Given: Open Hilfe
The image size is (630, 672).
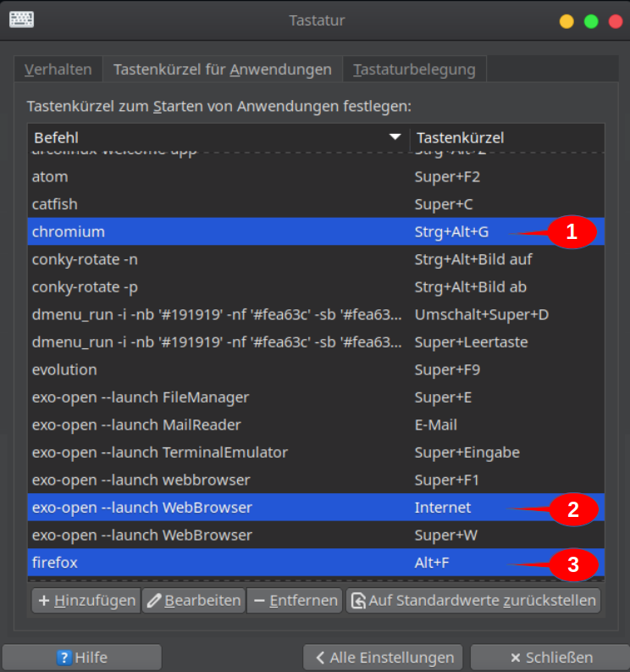Looking at the screenshot, I should 82,658.
